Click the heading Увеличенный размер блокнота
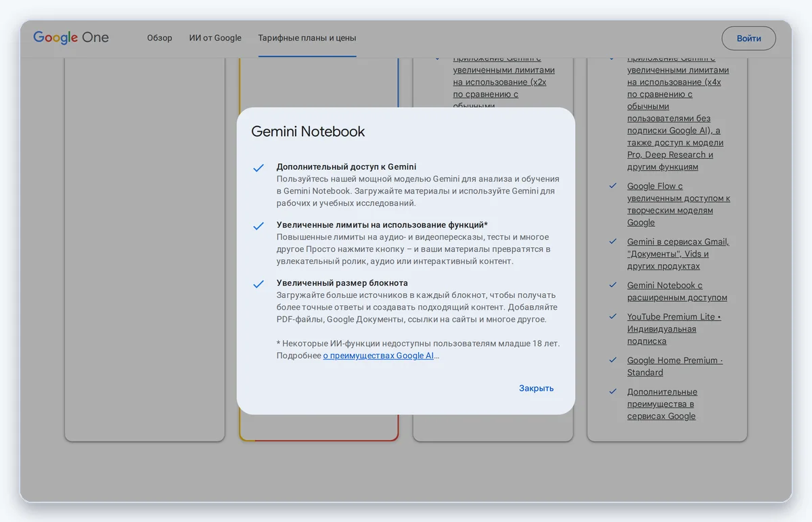The image size is (812, 522). point(342,283)
